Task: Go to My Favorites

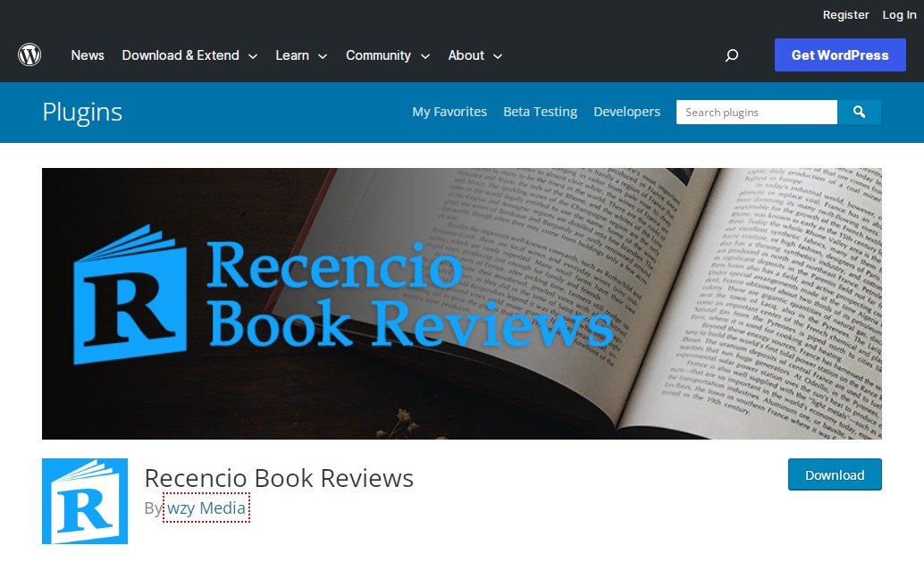Action: 449,112
